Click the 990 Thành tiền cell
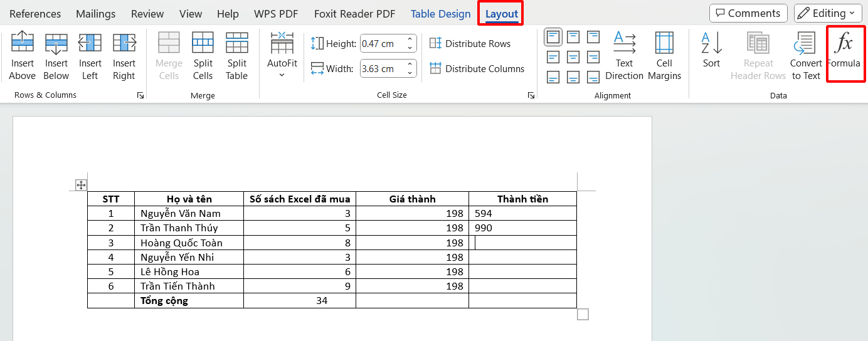The height and width of the screenshot is (341, 868). point(522,228)
